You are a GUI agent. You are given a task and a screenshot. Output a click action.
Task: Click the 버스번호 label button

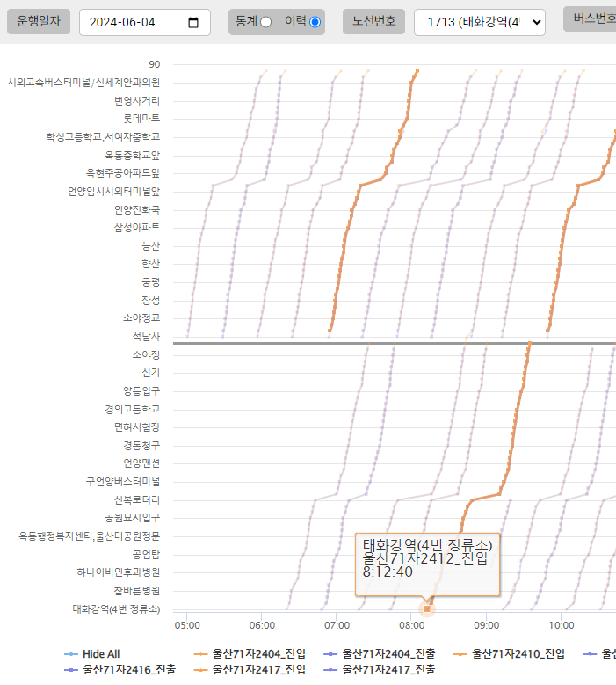pyautogui.click(x=591, y=19)
